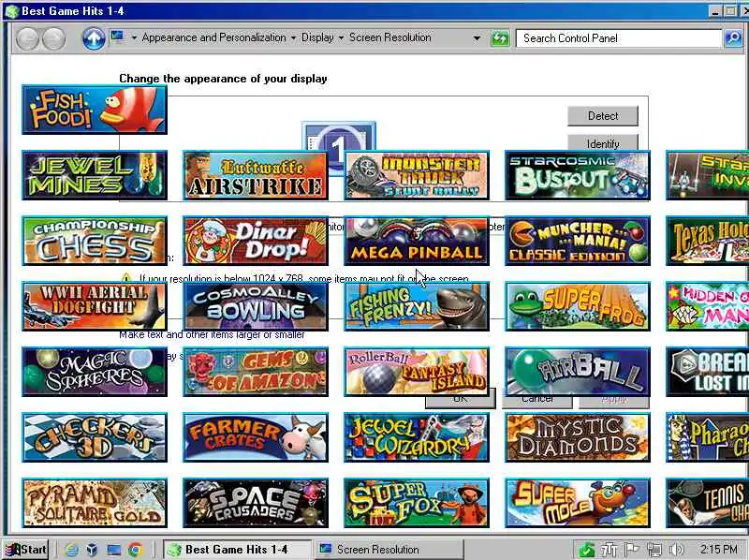The width and height of the screenshot is (749, 560).
Task: Click the green update tray icon
Action: (x=586, y=550)
